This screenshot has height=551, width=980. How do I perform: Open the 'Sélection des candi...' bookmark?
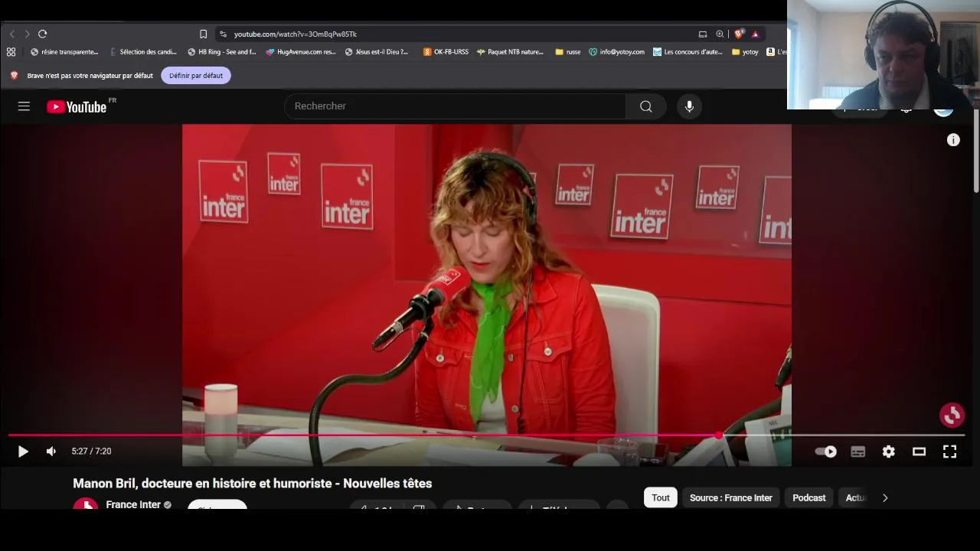click(143, 52)
